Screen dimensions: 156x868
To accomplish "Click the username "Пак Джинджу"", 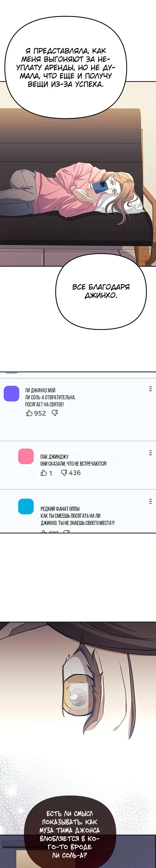I will tap(54, 457).
